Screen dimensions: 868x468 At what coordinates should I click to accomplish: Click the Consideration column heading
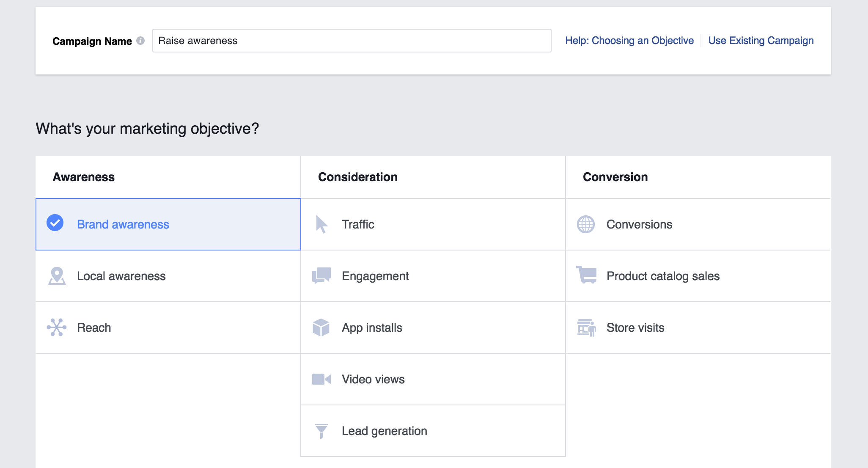(358, 177)
